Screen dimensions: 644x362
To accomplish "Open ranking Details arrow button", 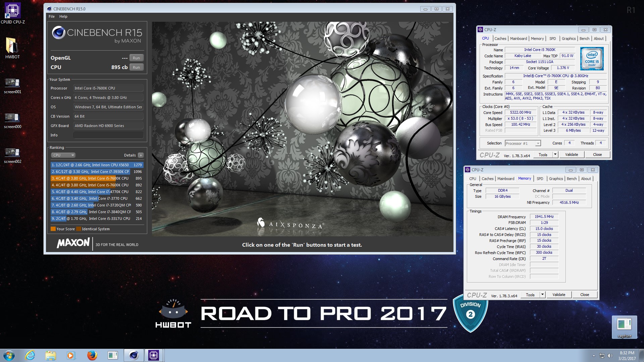I will click(x=141, y=155).
